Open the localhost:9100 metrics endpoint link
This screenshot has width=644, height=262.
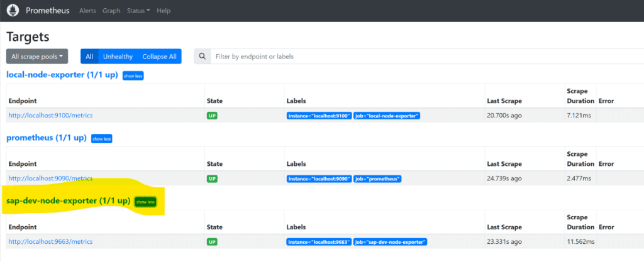coord(50,116)
